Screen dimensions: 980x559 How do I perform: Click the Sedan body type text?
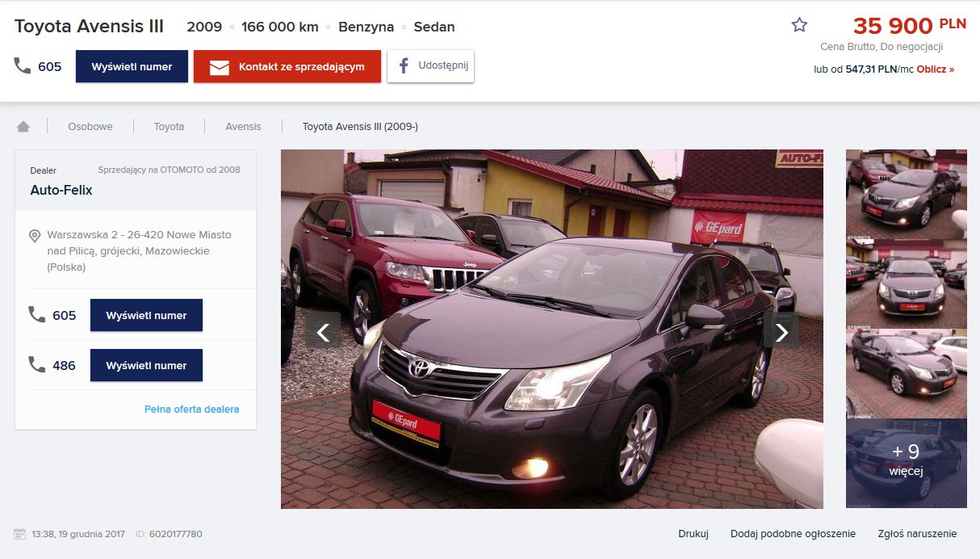click(x=434, y=27)
